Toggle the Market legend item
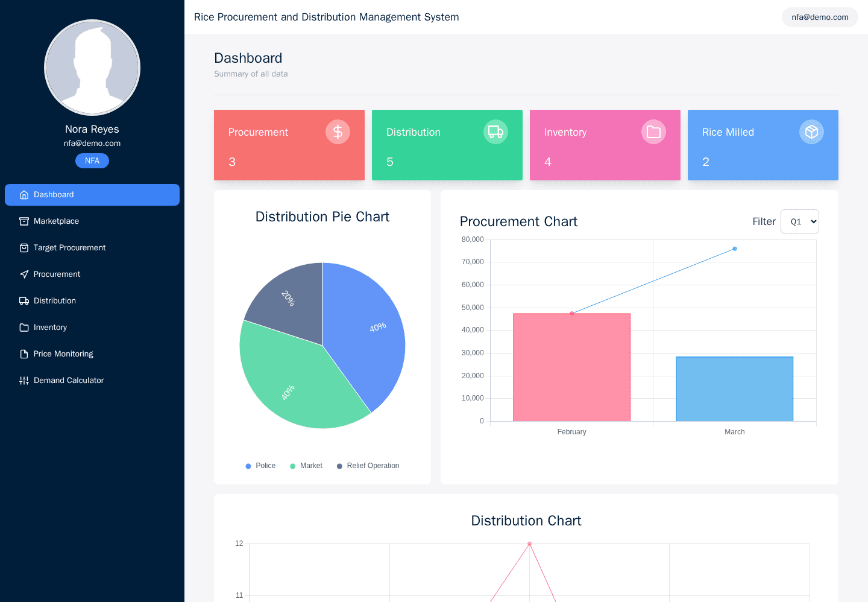The image size is (868, 602). pyautogui.click(x=306, y=466)
